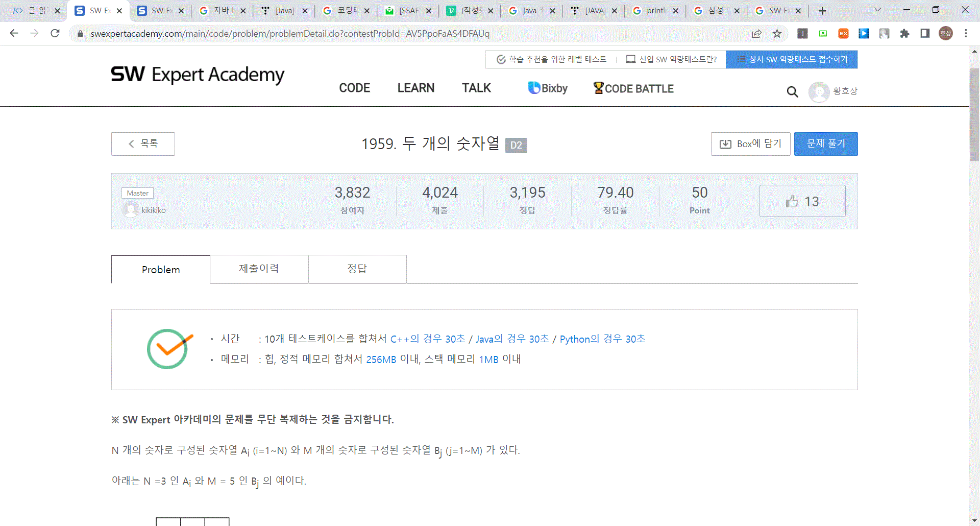The width and height of the screenshot is (980, 526).
Task: Open the TALK menu in the navigation
Action: tap(476, 88)
